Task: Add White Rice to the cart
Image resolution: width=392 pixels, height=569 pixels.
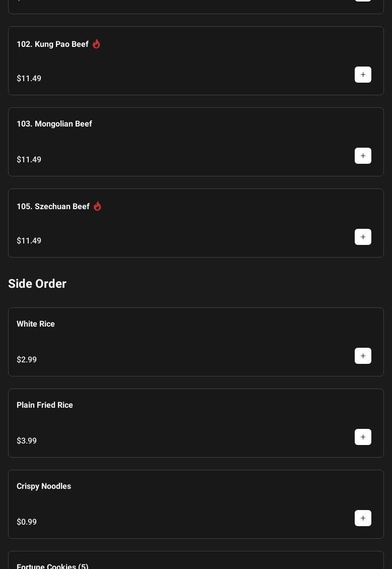Action: click(363, 356)
